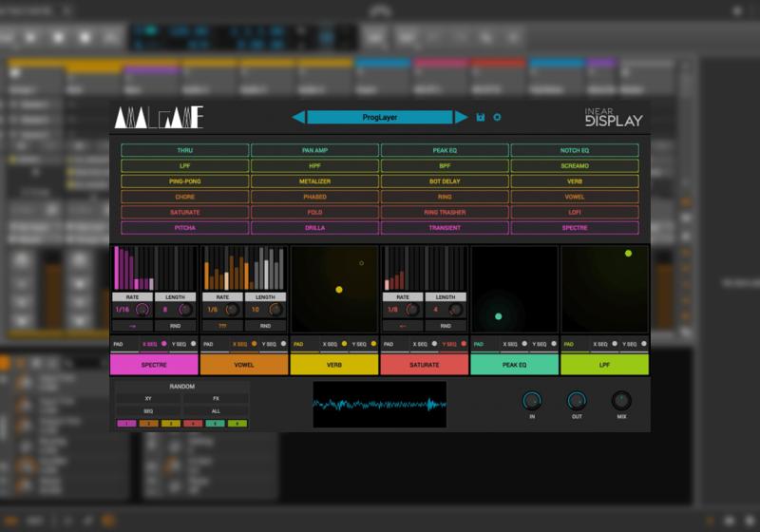Viewport: 760px width, 532px height.
Task: Click left-arrow direction button in SATURATE slot
Action: (402, 325)
